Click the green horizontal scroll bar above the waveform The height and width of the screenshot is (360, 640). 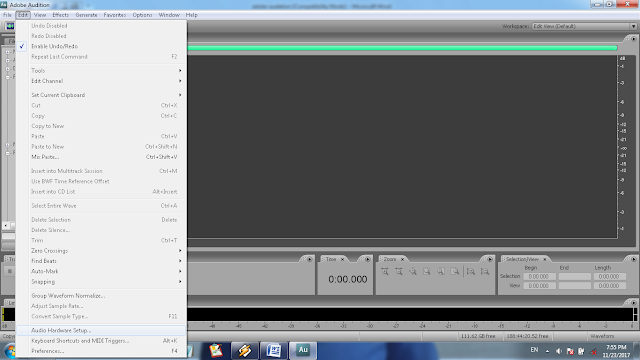pyautogui.click(x=402, y=48)
